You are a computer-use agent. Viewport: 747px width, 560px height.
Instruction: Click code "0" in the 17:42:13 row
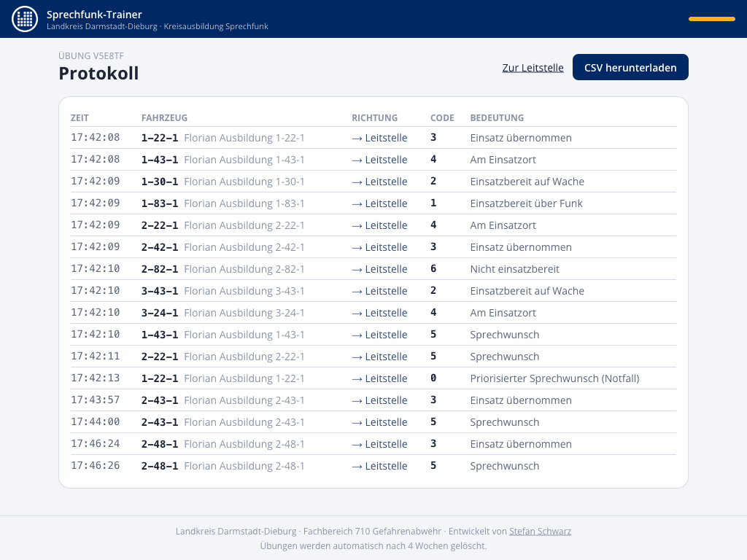433,378
